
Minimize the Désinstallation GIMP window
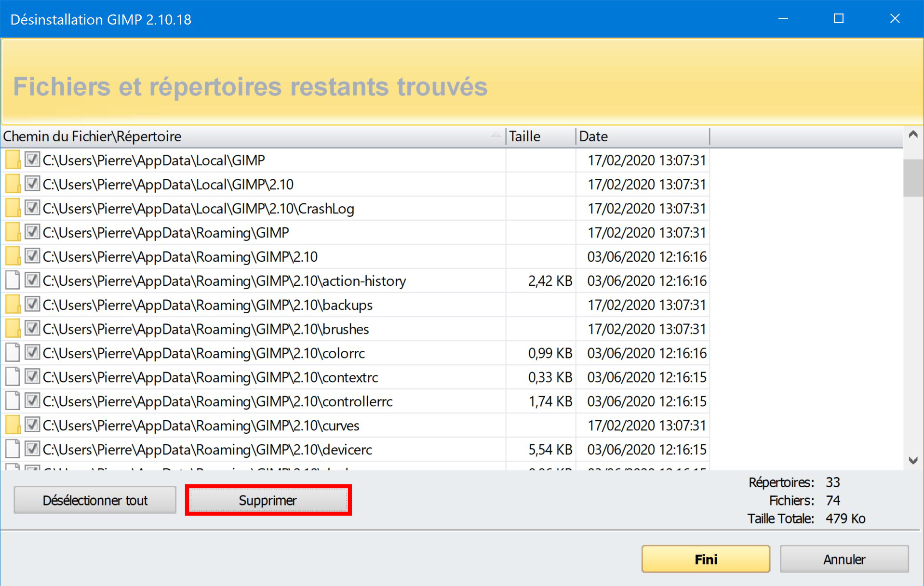coord(783,19)
